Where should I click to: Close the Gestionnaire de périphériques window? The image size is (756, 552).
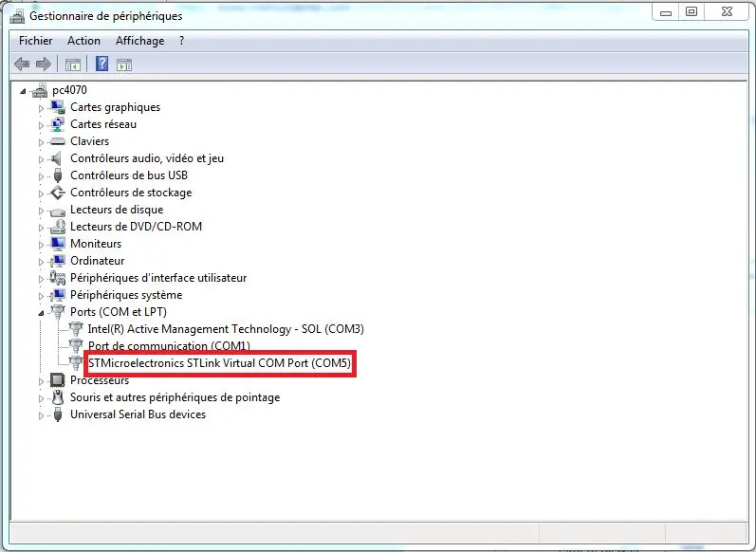tap(728, 12)
